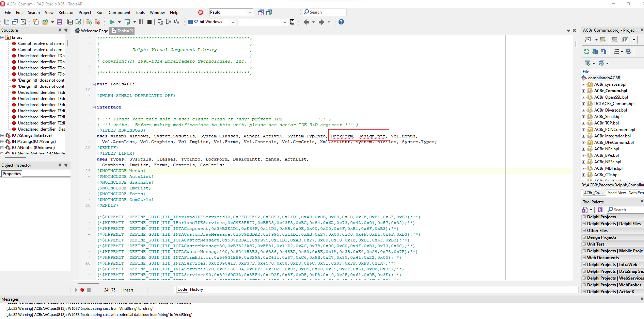Collapse the interface section fold marker
644x319 pixels.
tap(94, 107)
